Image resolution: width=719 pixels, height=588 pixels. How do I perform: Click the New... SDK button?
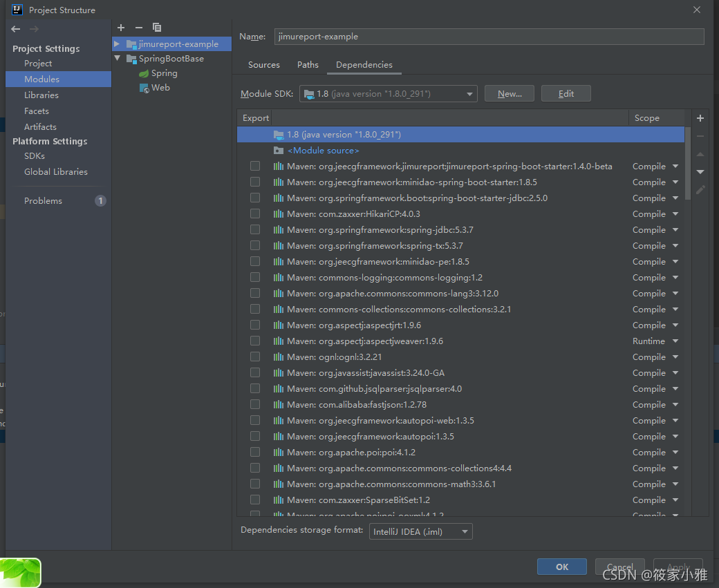tap(510, 93)
